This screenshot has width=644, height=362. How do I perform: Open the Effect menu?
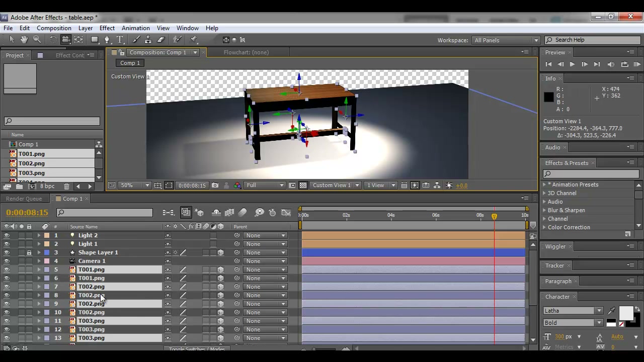click(x=107, y=28)
